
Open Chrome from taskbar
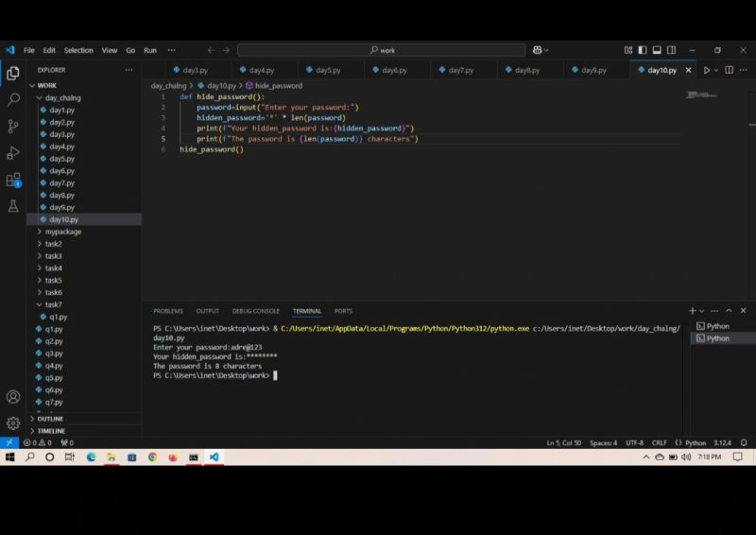tap(152, 457)
